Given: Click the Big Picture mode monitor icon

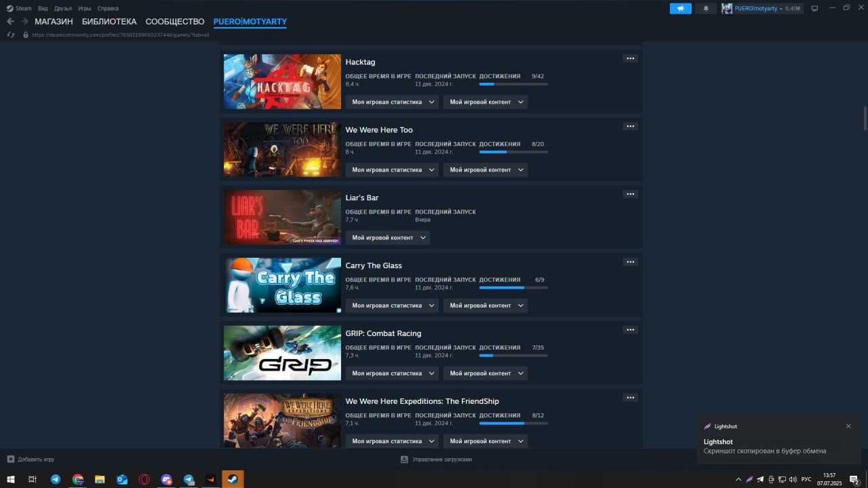Looking at the screenshot, I should coord(814,8).
